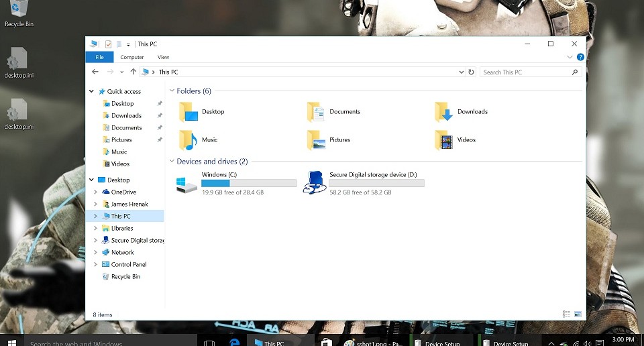
Task: Open the Windows (C:) drive icon
Action: [186, 184]
